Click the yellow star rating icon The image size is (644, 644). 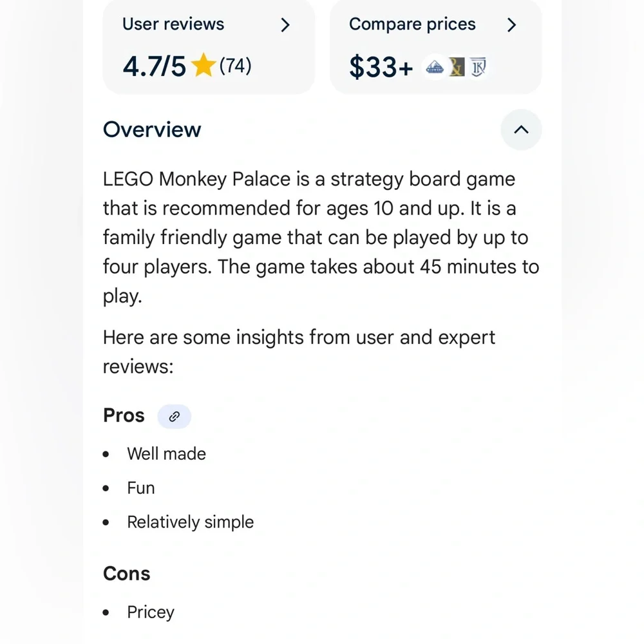pos(204,66)
